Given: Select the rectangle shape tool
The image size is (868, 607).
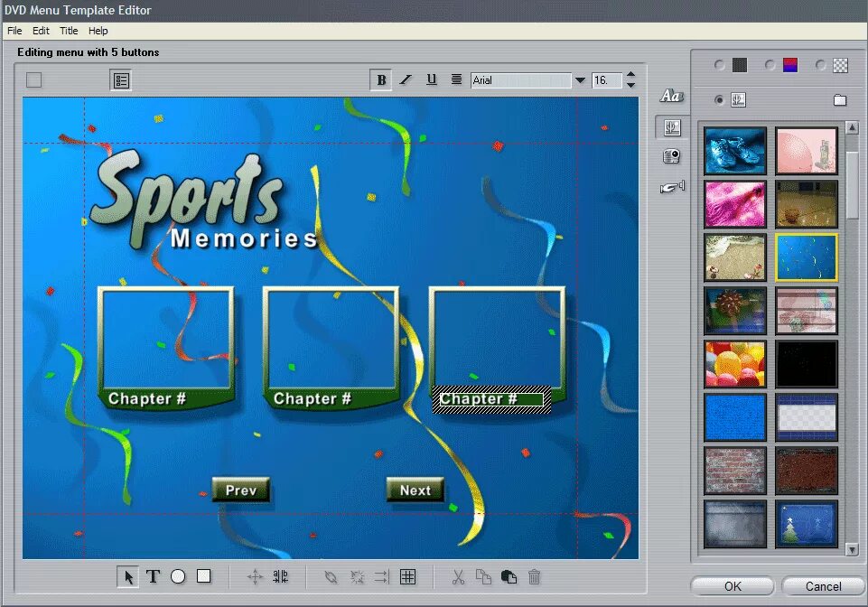Looking at the screenshot, I should [204, 576].
